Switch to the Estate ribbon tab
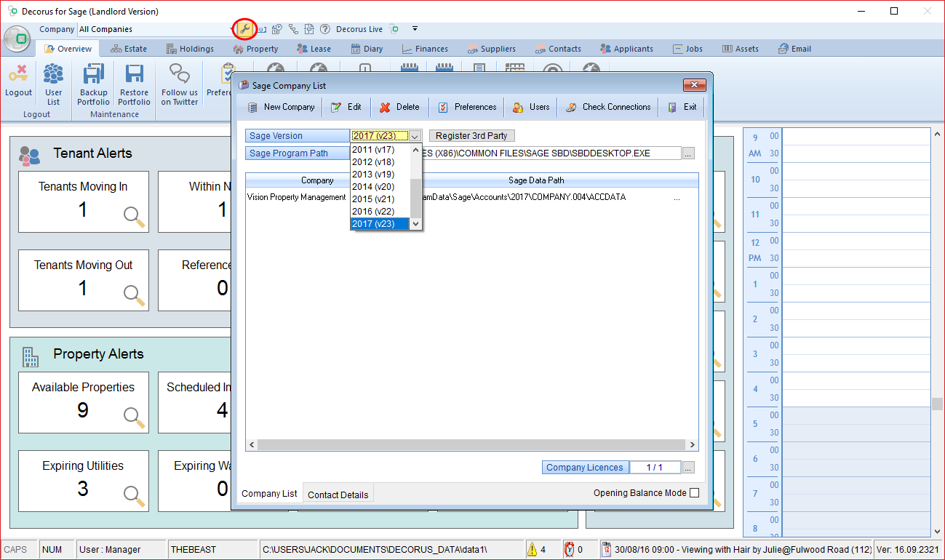The width and height of the screenshot is (945, 560). pyautogui.click(x=129, y=49)
